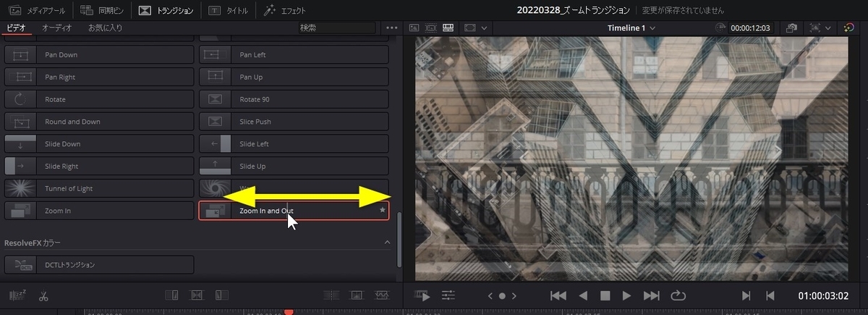Select the Pan Left transition
Image resolution: width=868 pixels, height=315 pixels.
click(294, 55)
